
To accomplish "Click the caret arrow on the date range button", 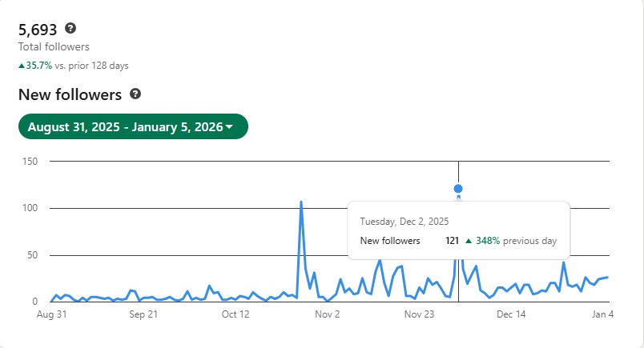I will click(230, 127).
